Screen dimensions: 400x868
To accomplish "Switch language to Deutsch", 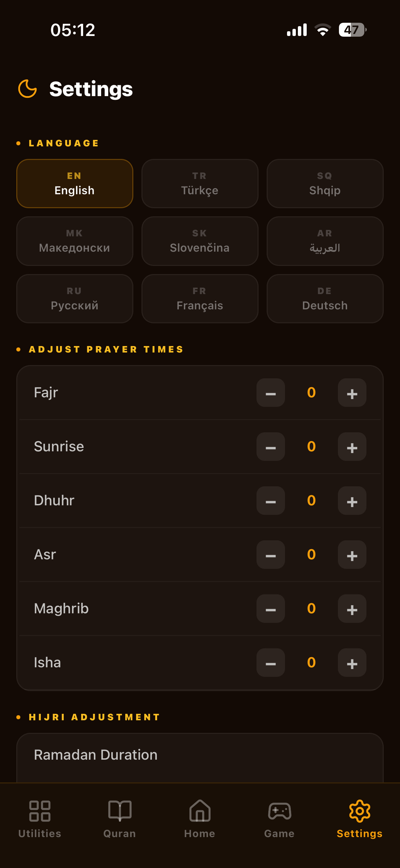I will (x=325, y=299).
